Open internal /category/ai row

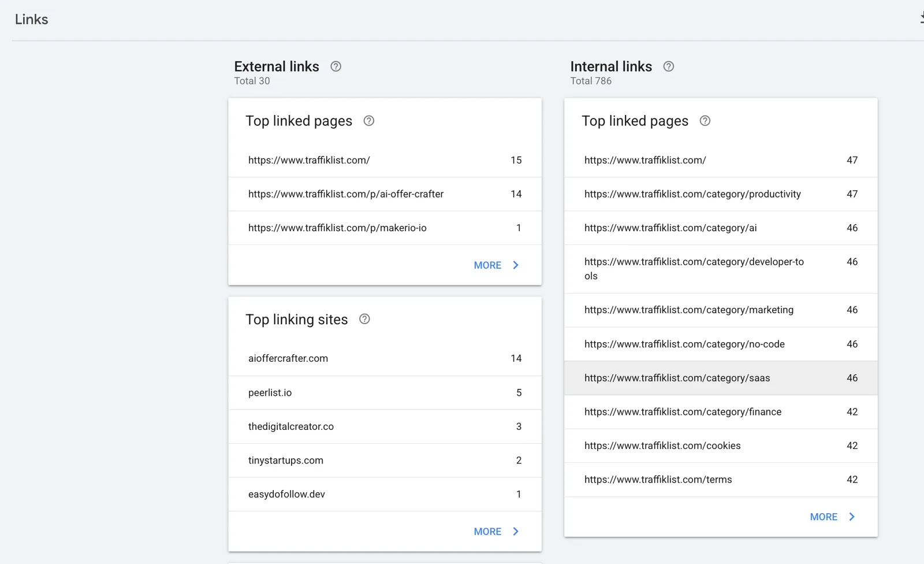(x=721, y=228)
